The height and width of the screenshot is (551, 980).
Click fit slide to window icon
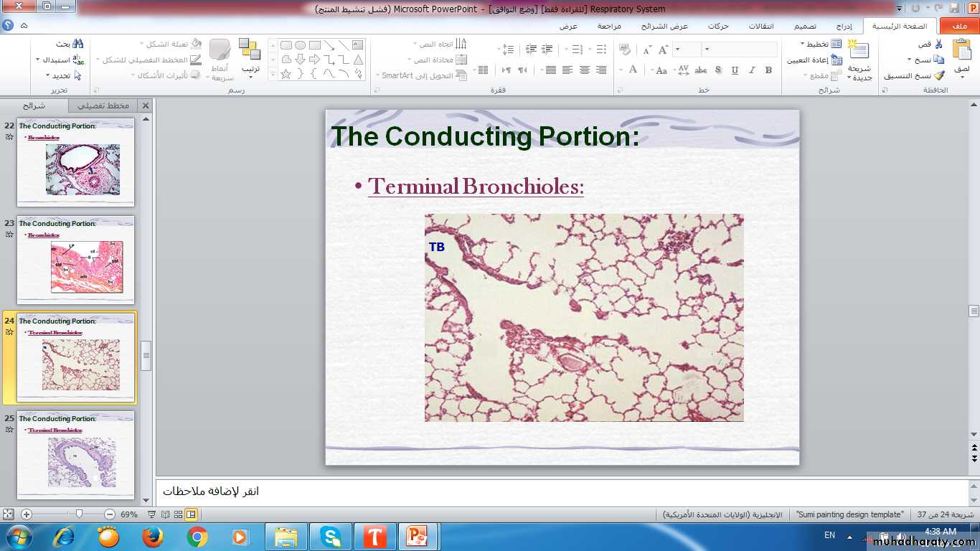coord(8,514)
